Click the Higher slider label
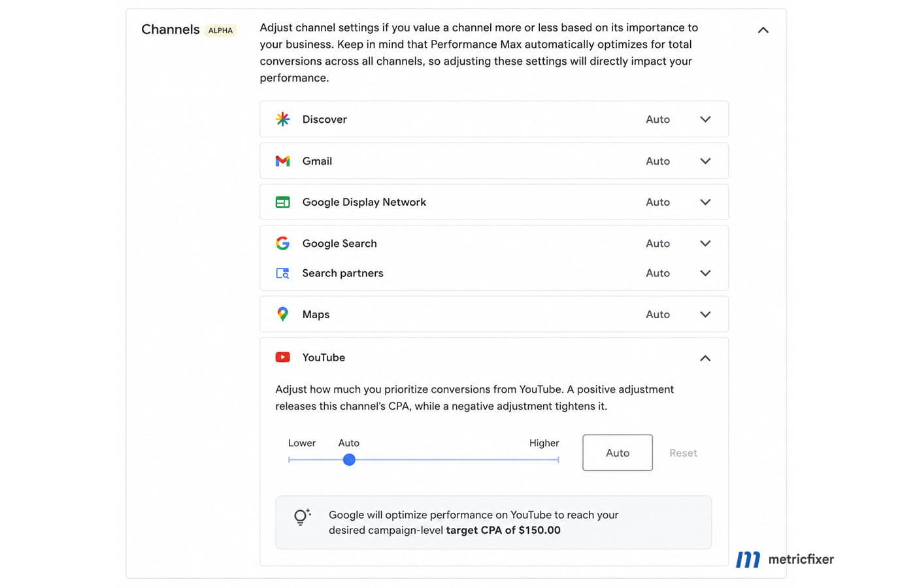The image size is (915, 588). 544,443
